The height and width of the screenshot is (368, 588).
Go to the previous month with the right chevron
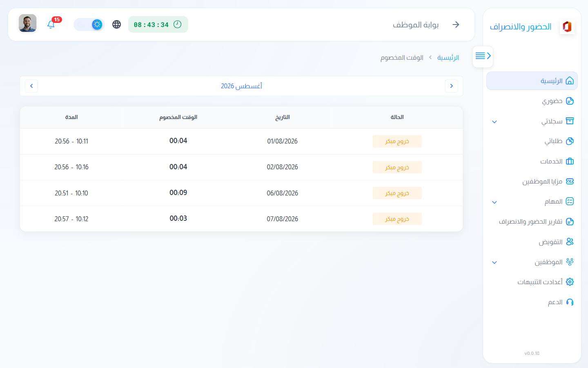(451, 86)
